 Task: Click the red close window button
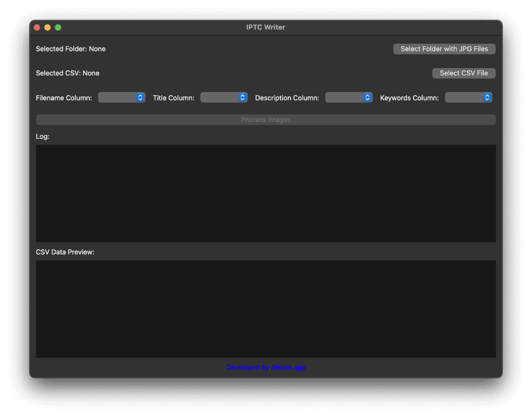(37, 28)
